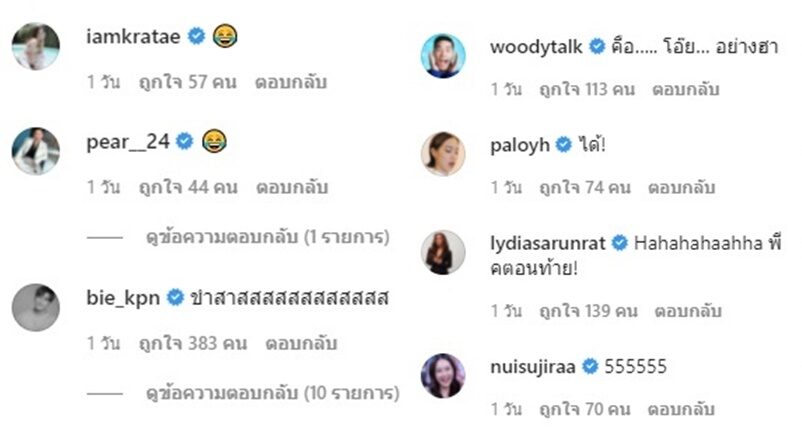
Task: Click woodytalk's blue verified checkmark
Action: (596, 47)
